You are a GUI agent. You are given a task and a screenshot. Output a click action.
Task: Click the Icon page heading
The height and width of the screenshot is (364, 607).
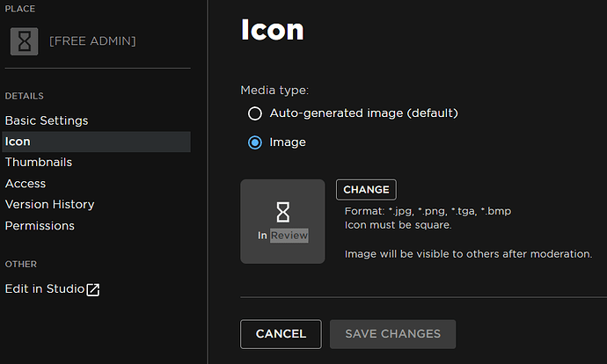[x=272, y=31]
